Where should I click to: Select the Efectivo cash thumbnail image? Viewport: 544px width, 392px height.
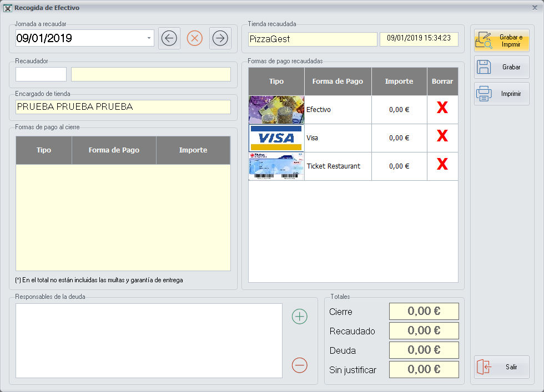[276, 110]
